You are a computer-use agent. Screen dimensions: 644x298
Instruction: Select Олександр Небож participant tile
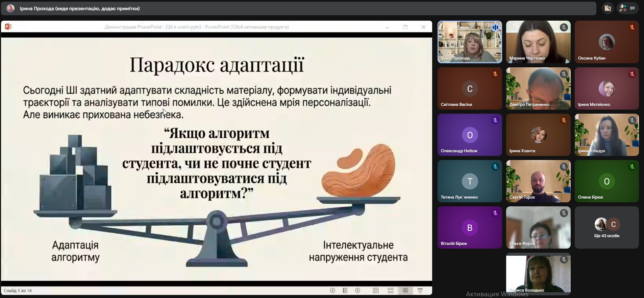[x=470, y=135]
